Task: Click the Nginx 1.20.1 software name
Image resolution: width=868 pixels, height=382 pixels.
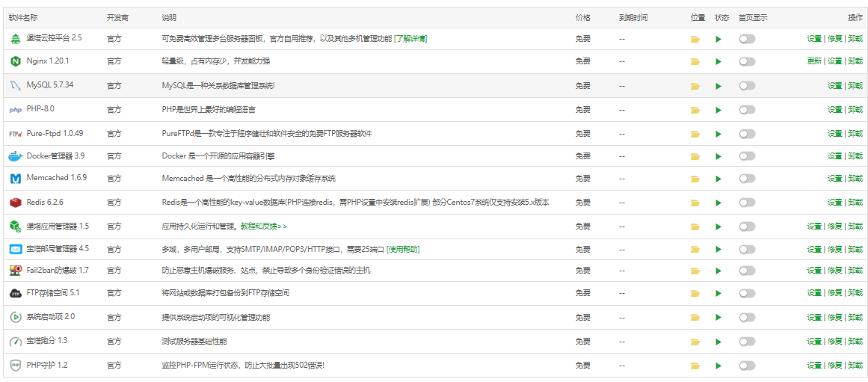Action: tap(48, 61)
